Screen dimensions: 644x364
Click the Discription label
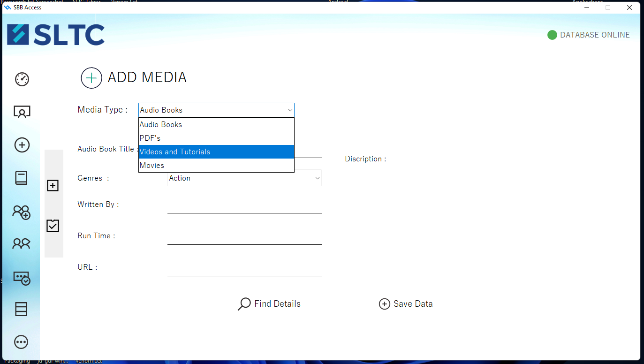click(365, 159)
